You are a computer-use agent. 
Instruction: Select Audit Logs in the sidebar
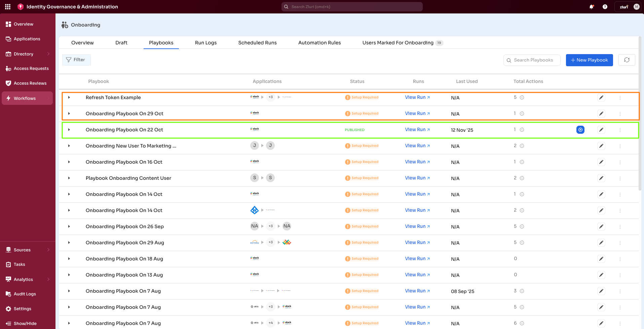24,294
